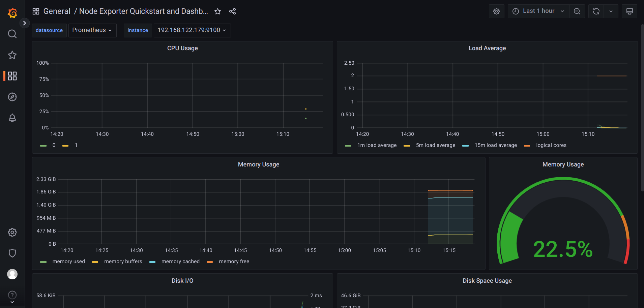
Task: Click the General folder link
Action: click(x=57, y=11)
